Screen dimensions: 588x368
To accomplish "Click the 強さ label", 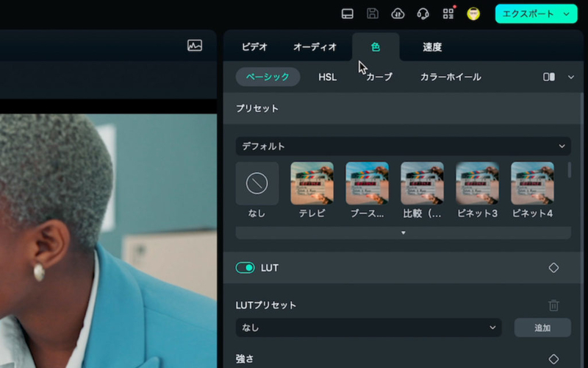I will click(245, 359).
